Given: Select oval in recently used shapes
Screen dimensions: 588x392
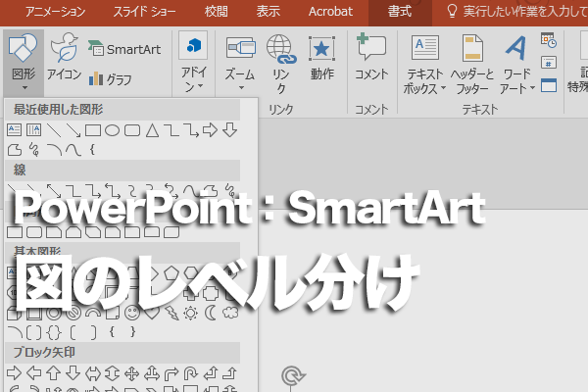Looking at the screenshot, I should [112, 130].
